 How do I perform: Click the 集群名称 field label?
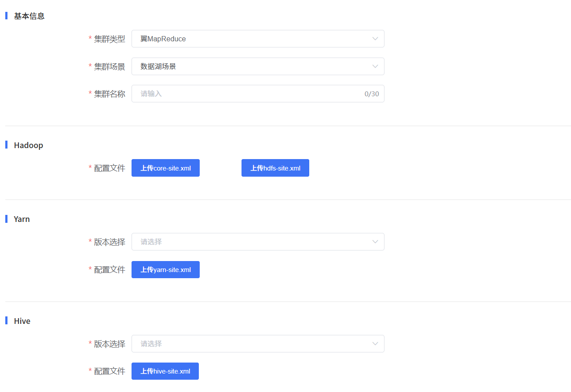click(x=110, y=94)
